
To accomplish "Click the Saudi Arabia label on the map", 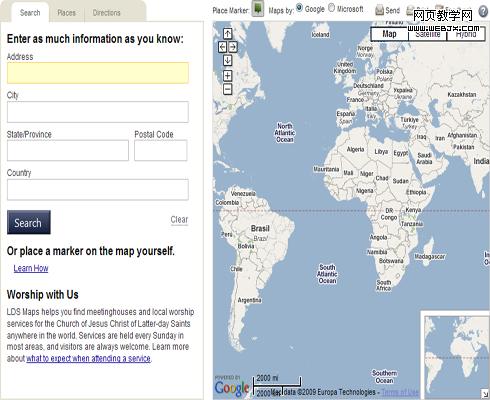I will coord(424,158).
